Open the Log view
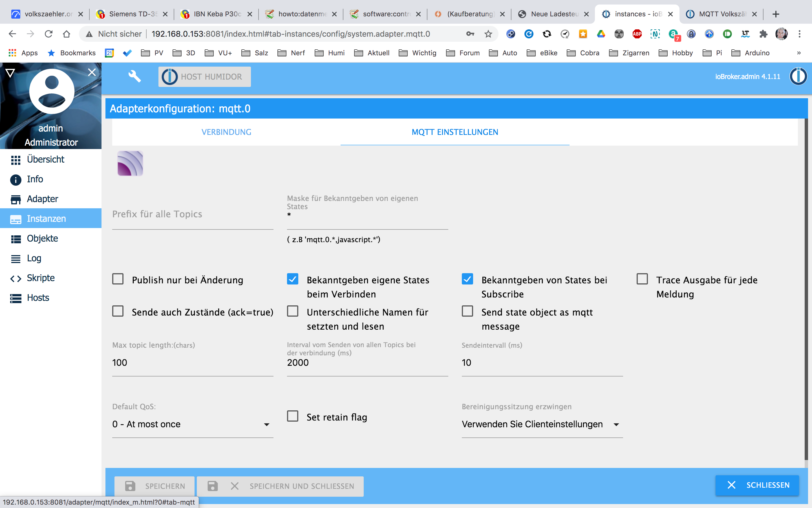The image size is (812, 508). pyautogui.click(x=51, y=258)
